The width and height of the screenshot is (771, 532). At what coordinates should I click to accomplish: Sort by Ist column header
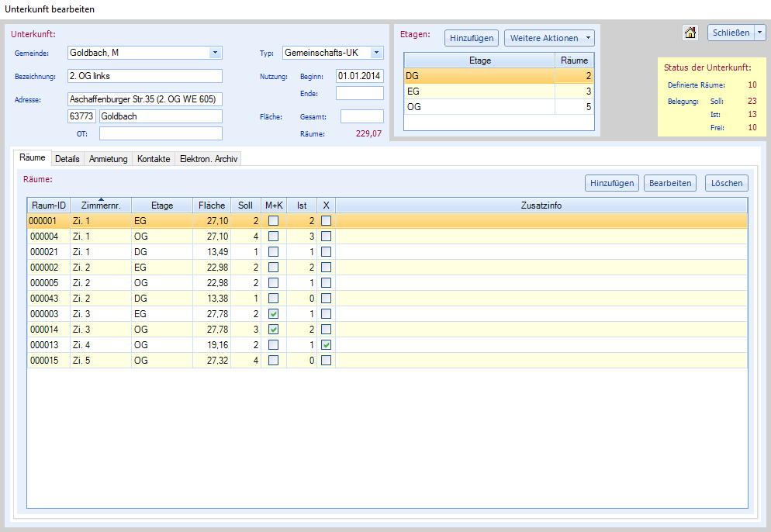pos(302,206)
